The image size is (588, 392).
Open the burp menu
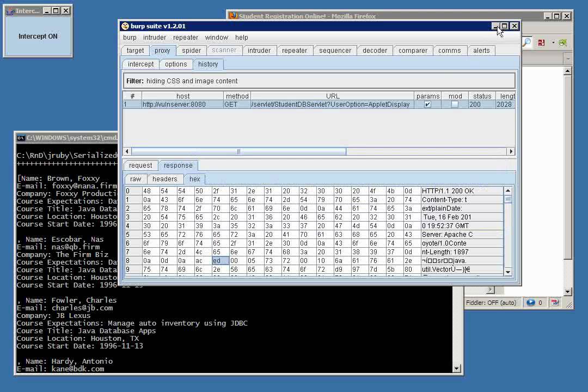(x=130, y=38)
